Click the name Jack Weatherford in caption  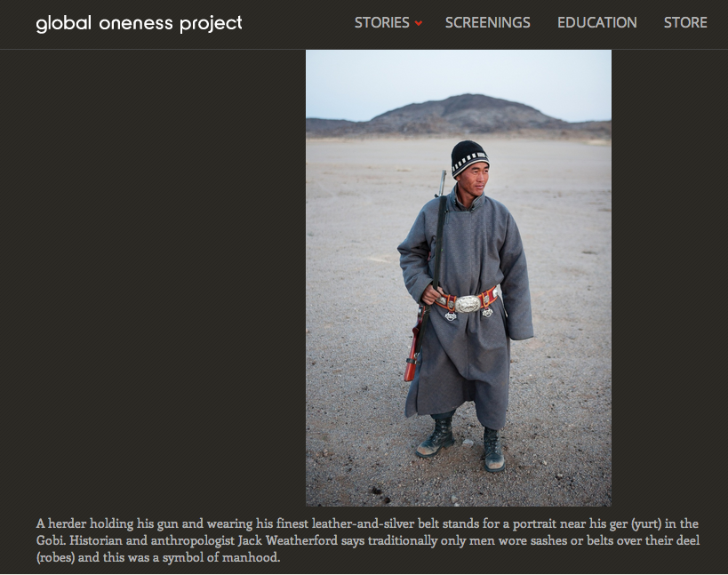287,540
